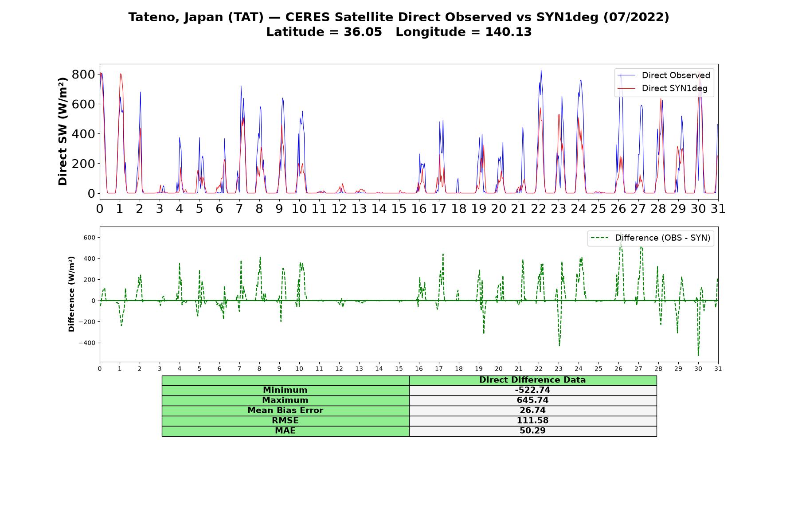The height and width of the screenshot is (532, 798).
Task: Click the green dashed swatch in lower legend
Action: click(600, 238)
